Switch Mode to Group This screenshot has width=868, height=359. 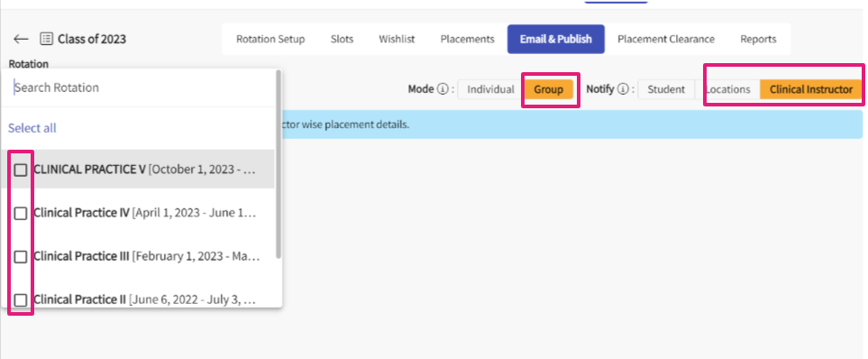click(549, 89)
